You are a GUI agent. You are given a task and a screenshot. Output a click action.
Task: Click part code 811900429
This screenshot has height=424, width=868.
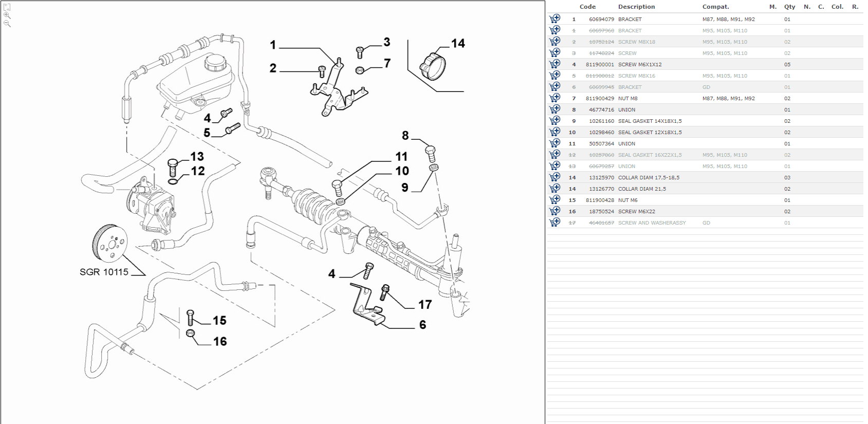click(600, 98)
